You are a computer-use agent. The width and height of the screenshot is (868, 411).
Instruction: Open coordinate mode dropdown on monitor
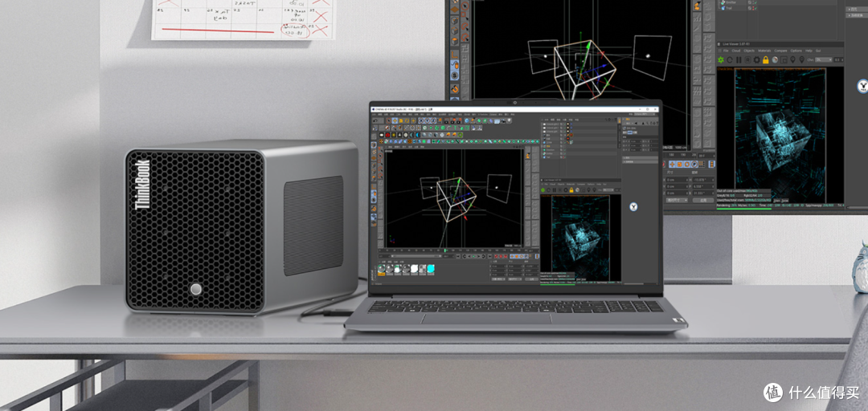[677, 200]
